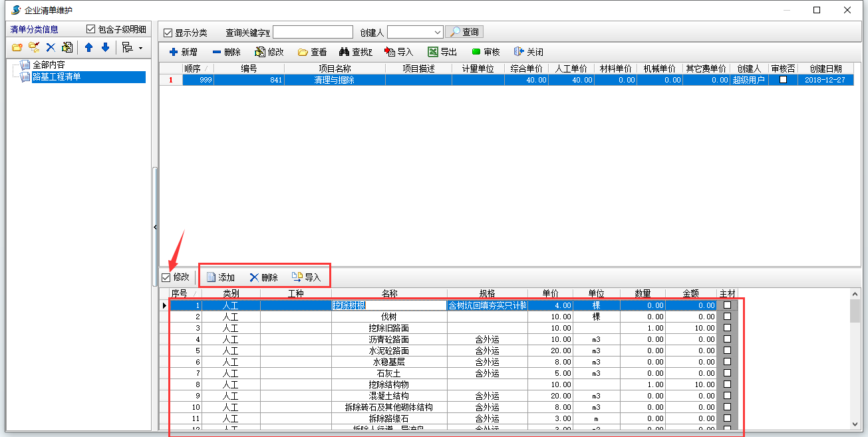Open the tree layout dropdown arrow
This screenshot has width=868, height=437.
pos(140,48)
